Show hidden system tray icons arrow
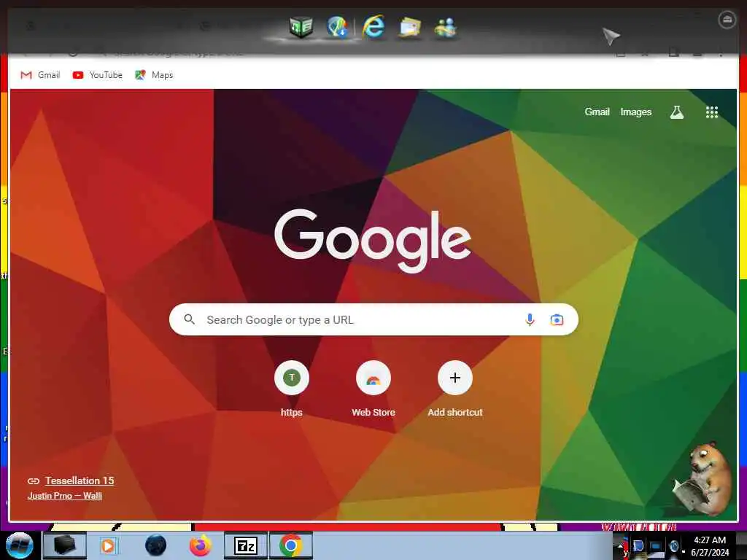 coord(621,545)
